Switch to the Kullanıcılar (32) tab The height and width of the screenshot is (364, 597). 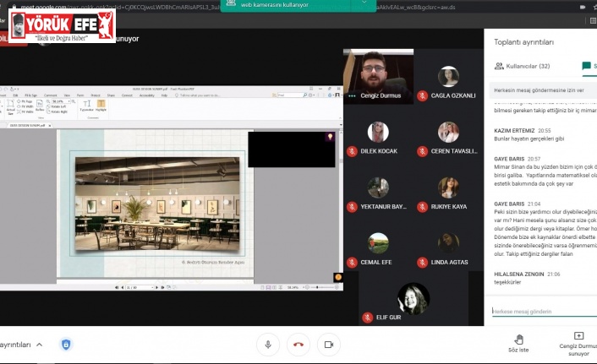coord(522,66)
